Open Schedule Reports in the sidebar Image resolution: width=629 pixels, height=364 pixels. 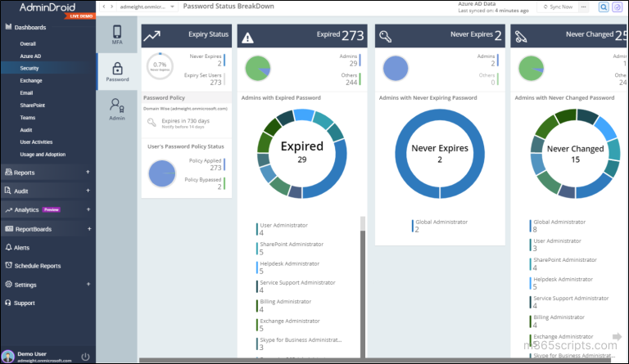pyautogui.click(x=38, y=266)
